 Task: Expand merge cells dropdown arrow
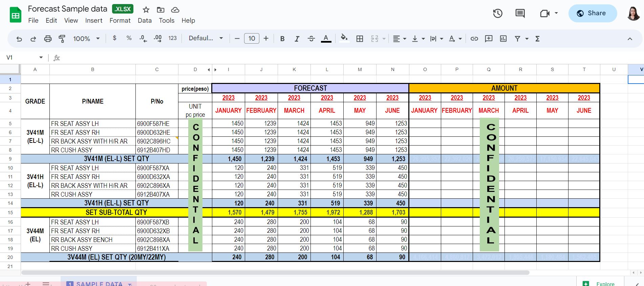[x=384, y=39]
